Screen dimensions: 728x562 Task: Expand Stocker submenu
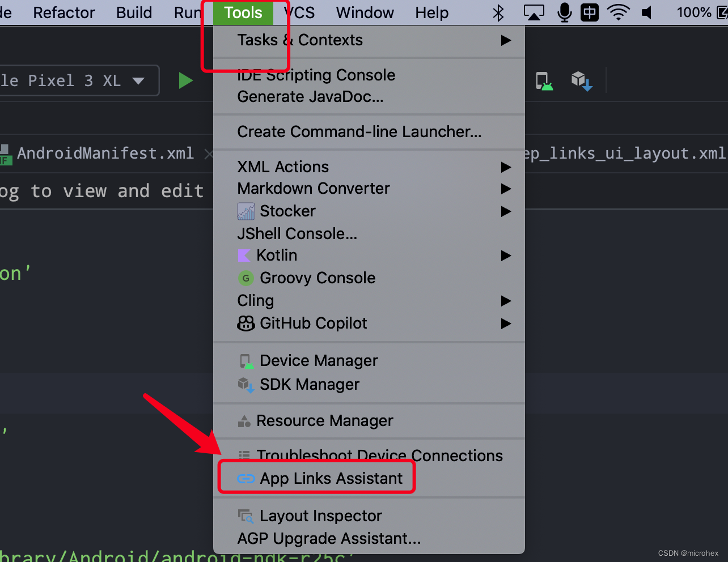tap(369, 211)
